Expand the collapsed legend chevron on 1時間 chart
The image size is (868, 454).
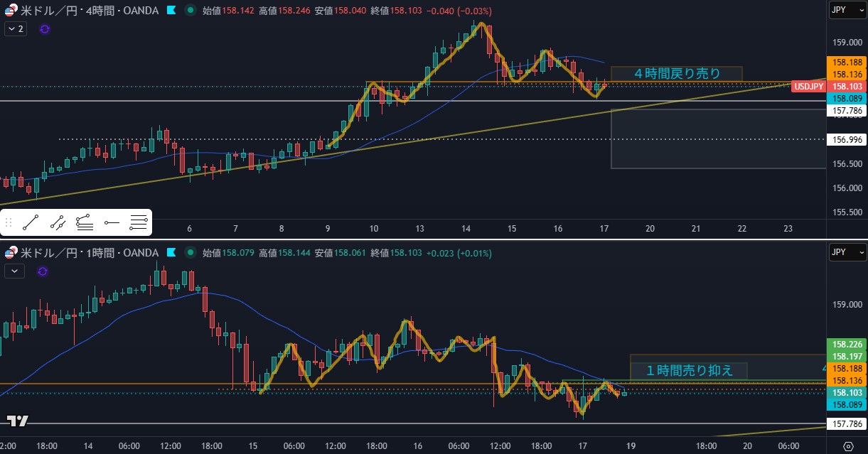pos(14,271)
